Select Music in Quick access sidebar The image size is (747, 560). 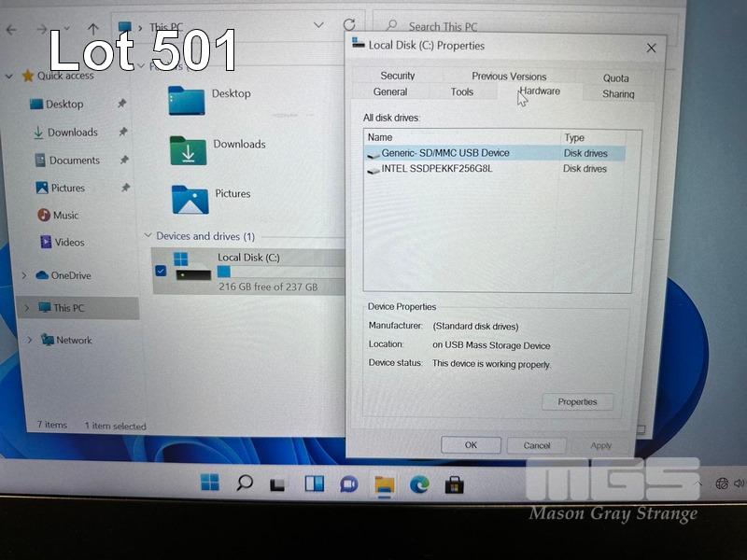65,216
